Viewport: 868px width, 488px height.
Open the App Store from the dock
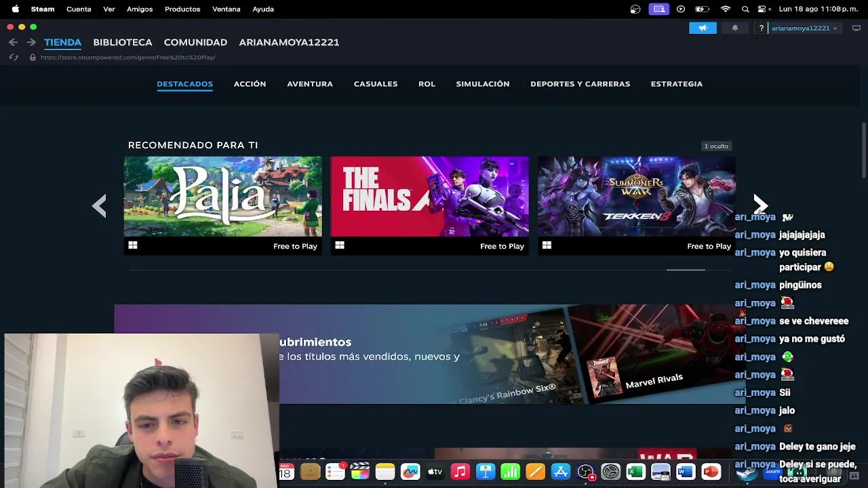click(x=560, y=472)
